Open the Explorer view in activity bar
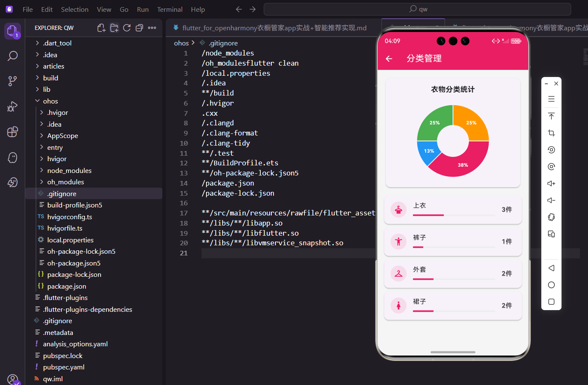Screen dimensions: 588x385 point(13,31)
